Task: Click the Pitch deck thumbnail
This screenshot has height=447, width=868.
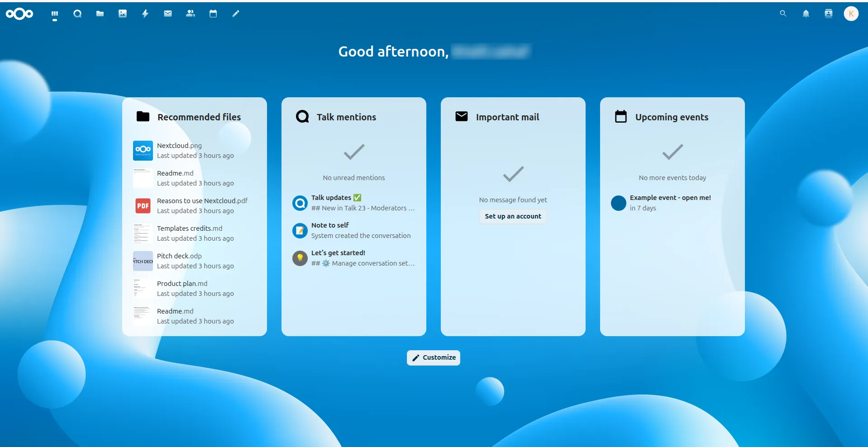Action: 143,261
